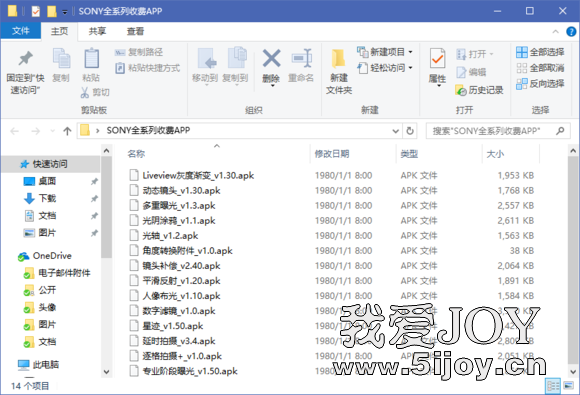Open the address bar history dropdown
Screen dimensions: 580x395
pyautogui.click(x=395, y=131)
